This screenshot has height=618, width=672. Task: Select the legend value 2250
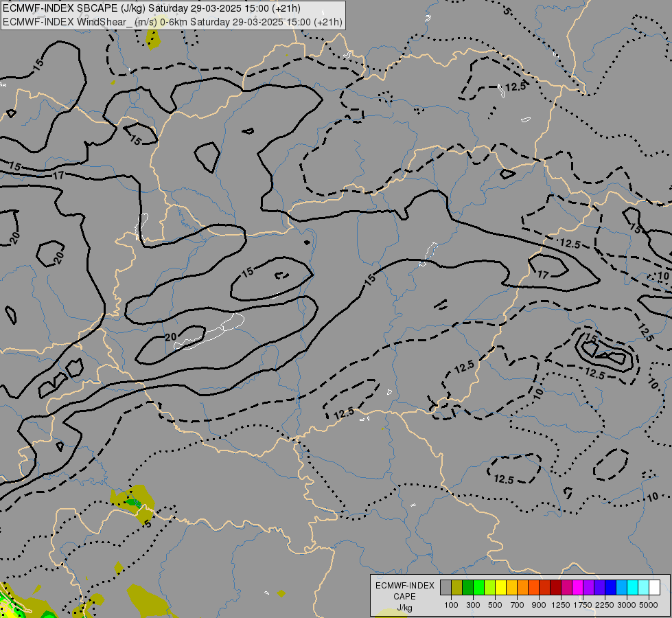point(605,605)
